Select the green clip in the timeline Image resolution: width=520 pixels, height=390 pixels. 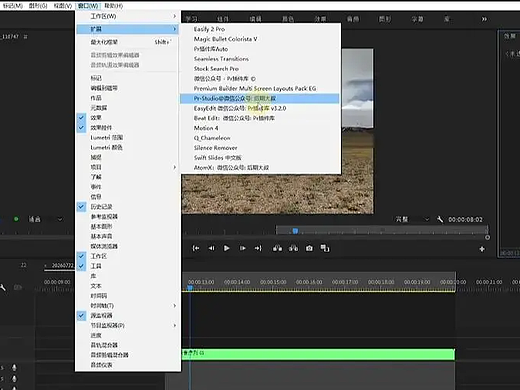318,354
